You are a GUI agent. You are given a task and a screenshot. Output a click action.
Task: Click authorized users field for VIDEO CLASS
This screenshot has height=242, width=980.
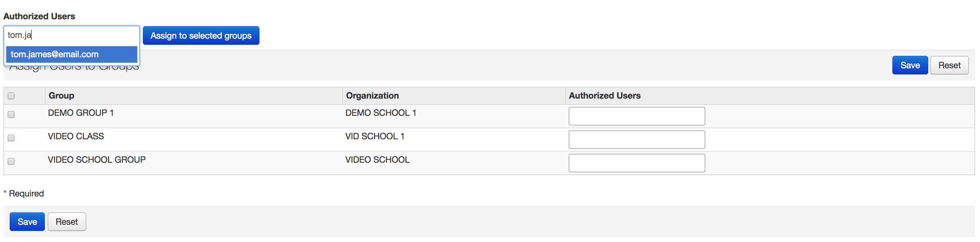coord(636,139)
